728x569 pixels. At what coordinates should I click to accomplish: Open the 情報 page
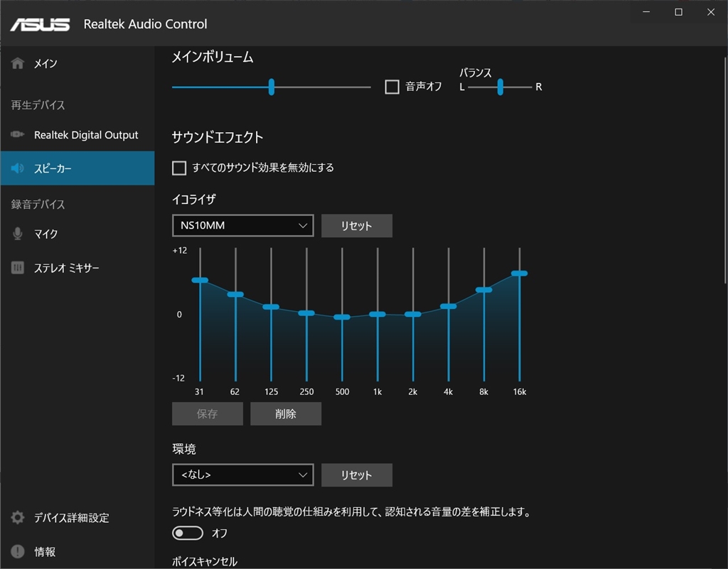[x=77, y=551]
